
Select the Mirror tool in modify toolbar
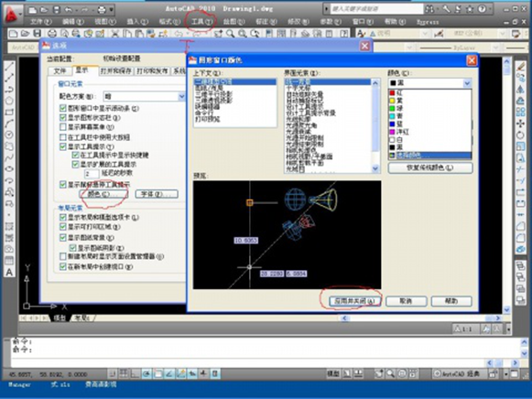pyautogui.click(x=520, y=89)
